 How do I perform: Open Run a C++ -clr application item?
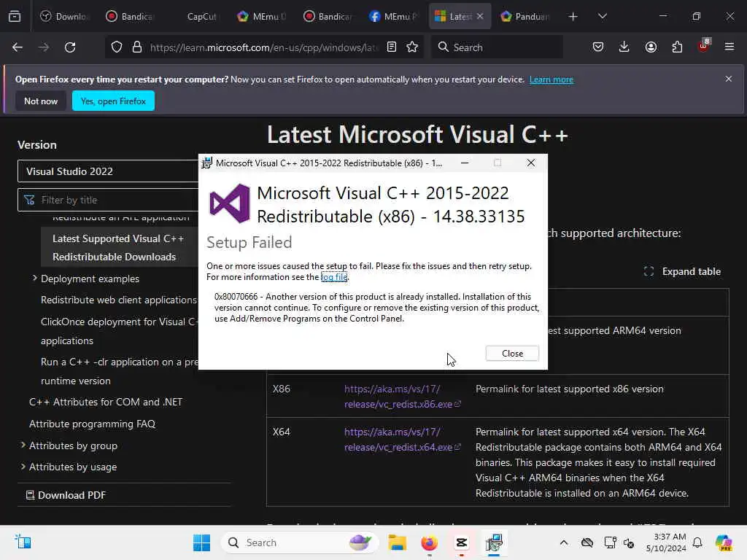pyautogui.click(x=119, y=371)
